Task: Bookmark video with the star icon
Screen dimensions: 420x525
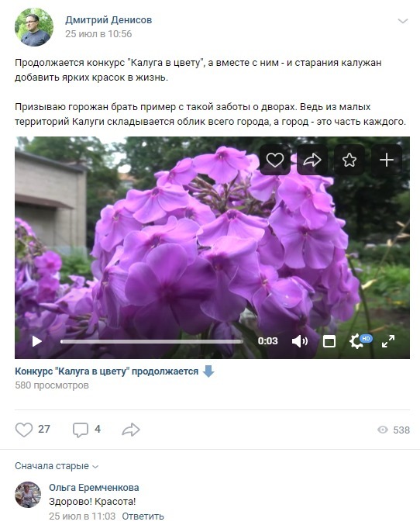Action: pyautogui.click(x=349, y=160)
